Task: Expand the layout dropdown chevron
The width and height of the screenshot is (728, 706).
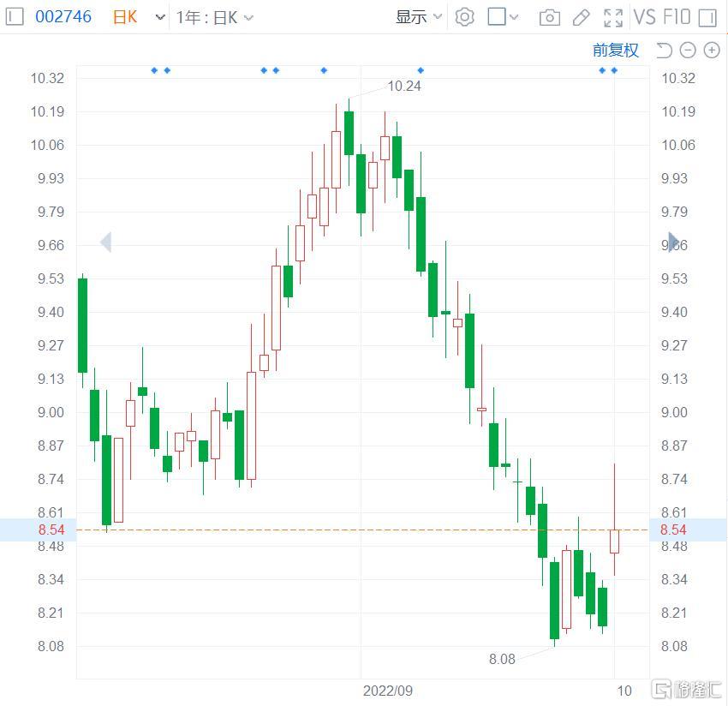Action: (x=514, y=18)
